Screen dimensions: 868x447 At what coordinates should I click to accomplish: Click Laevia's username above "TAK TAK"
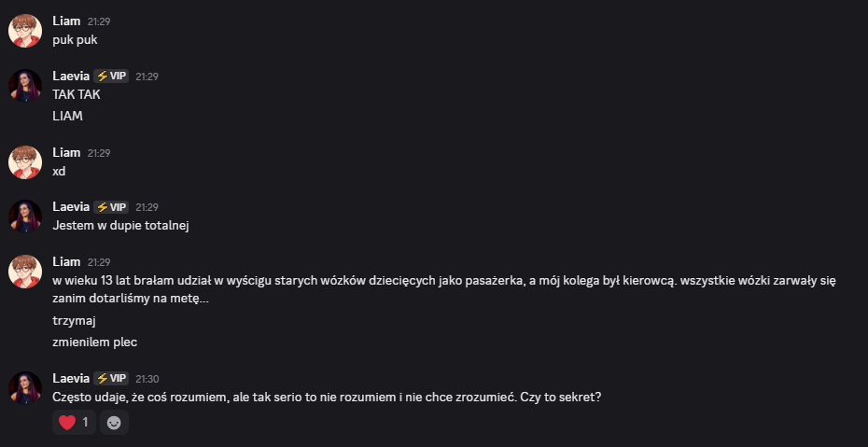[x=71, y=77]
